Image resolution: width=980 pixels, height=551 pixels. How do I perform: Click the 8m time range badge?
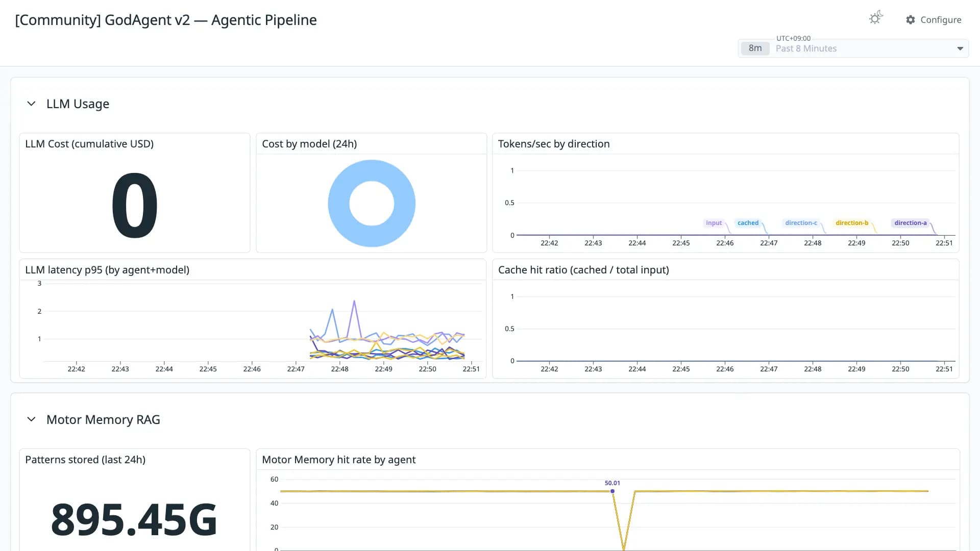tap(755, 48)
